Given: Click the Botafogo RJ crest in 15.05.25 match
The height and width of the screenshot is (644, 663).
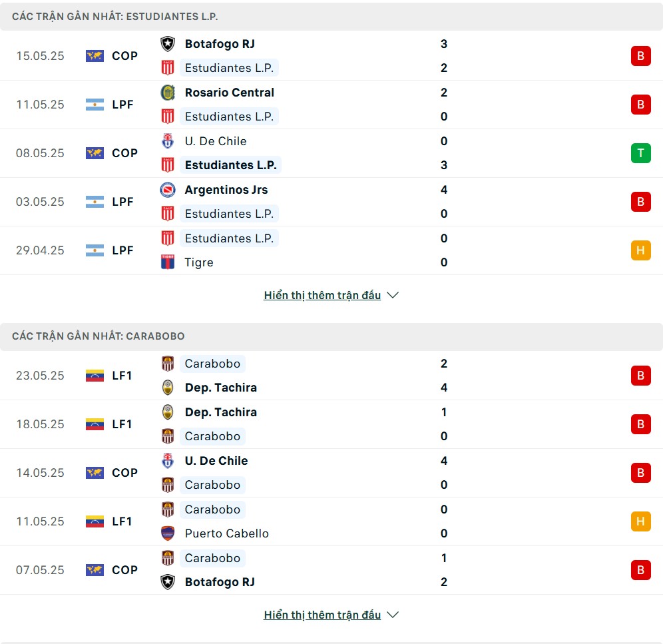Looking at the screenshot, I should coord(168,43).
